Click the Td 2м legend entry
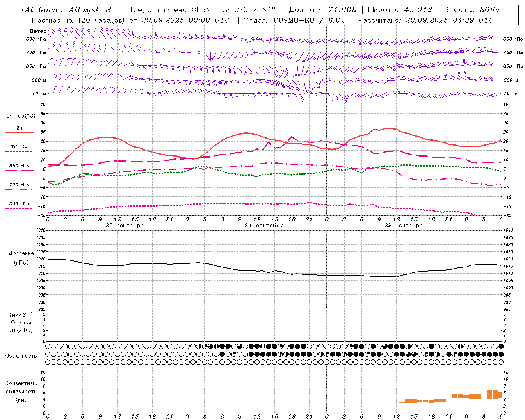 (x=19, y=147)
